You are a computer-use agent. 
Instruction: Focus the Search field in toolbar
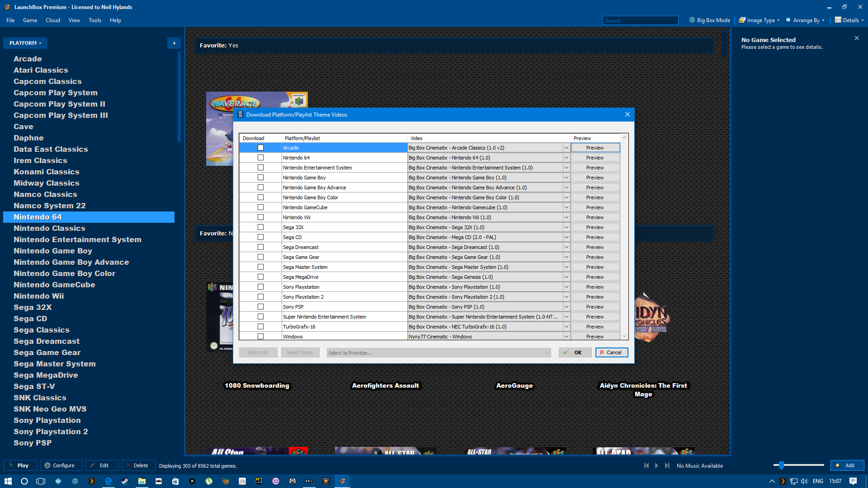[x=640, y=20]
